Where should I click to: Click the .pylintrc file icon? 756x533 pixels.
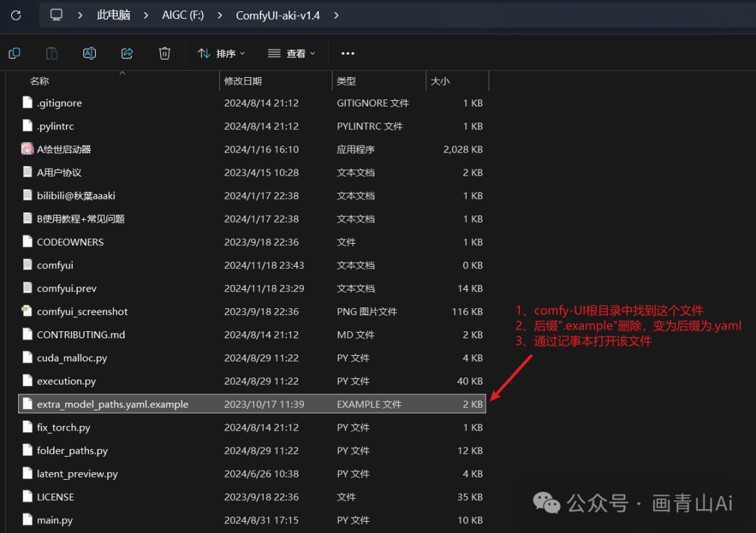(27, 125)
